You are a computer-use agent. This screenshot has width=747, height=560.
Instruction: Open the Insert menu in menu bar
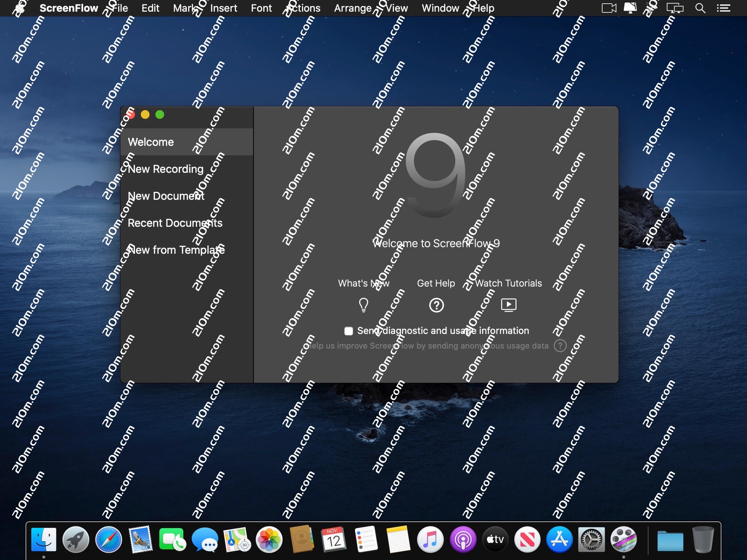[224, 8]
